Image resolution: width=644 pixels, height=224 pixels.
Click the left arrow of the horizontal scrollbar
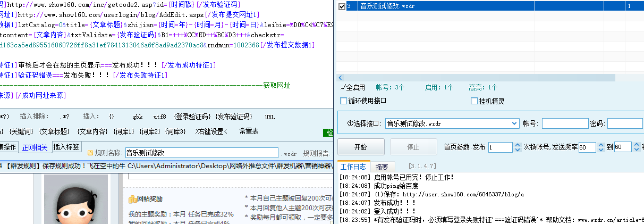pyautogui.click(x=341, y=78)
